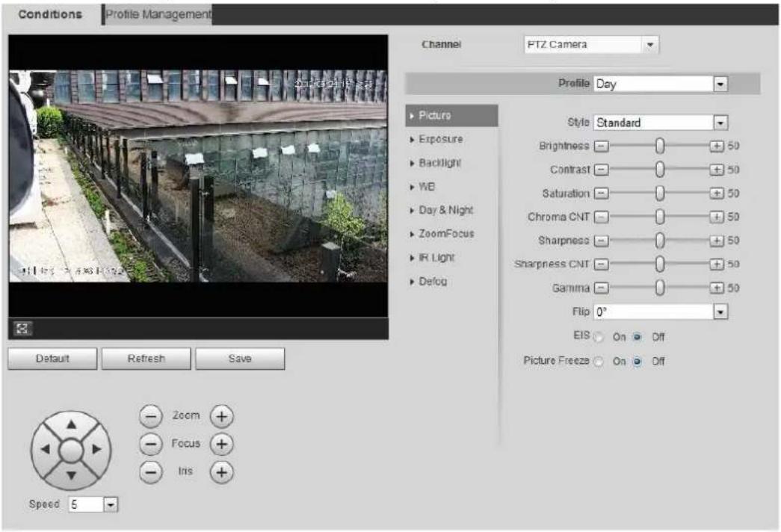Open the Defog settings
Screen dimensions: 781x532
[x=432, y=282]
